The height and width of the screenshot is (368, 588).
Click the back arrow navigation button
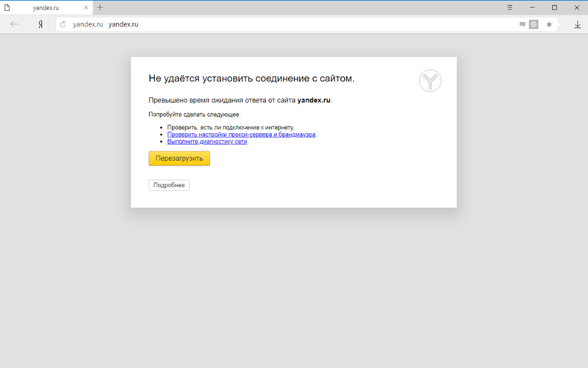click(14, 24)
